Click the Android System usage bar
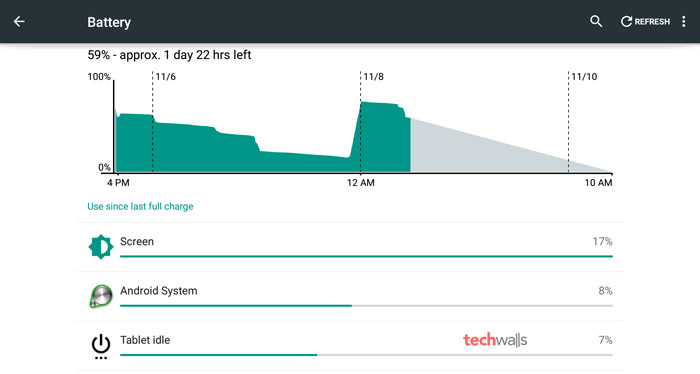Screen dimensions: 700x374 tap(366, 306)
